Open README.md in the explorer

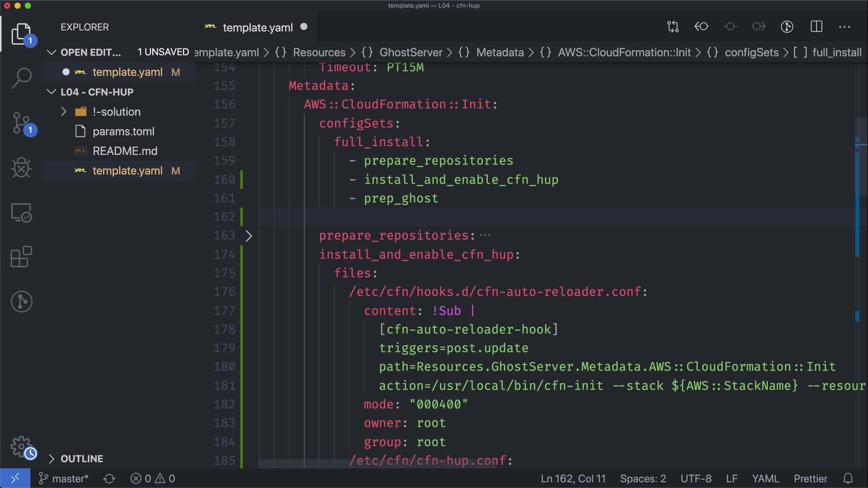pos(125,151)
